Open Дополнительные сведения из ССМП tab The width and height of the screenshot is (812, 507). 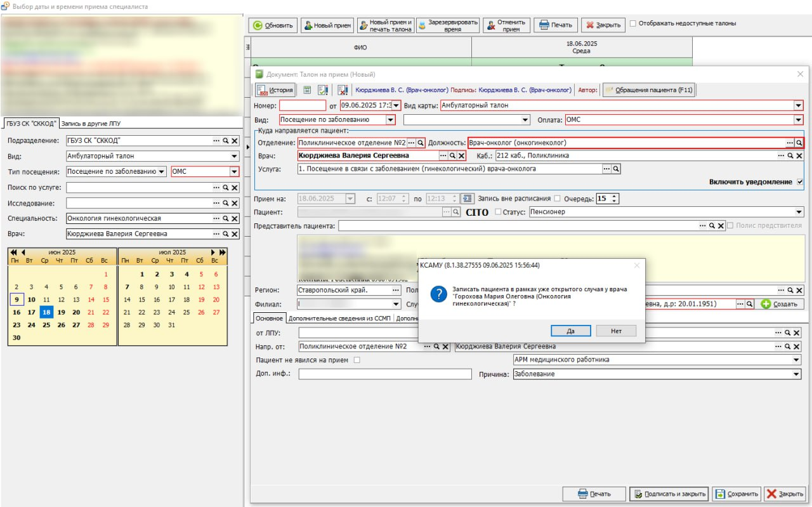click(x=339, y=319)
